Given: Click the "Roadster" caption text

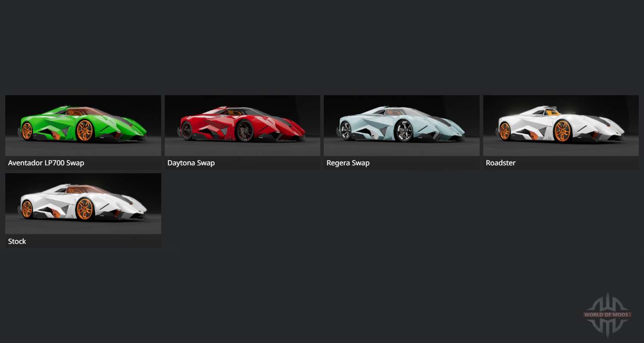Looking at the screenshot, I should tap(501, 163).
